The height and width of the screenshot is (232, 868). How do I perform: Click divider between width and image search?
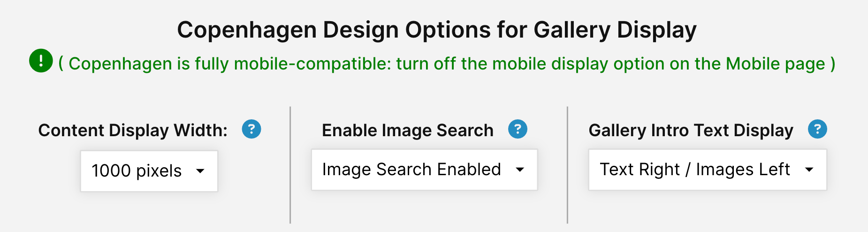(290, 165)
